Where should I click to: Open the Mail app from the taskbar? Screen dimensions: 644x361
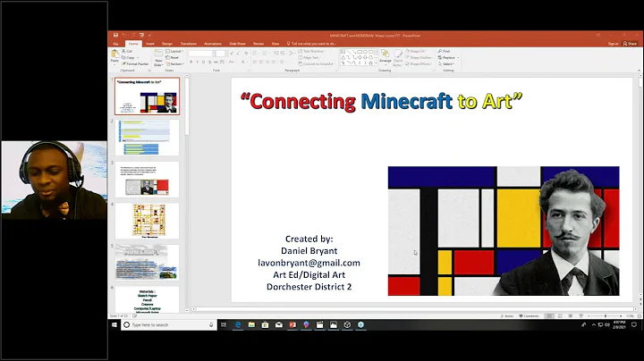point(279,324)
